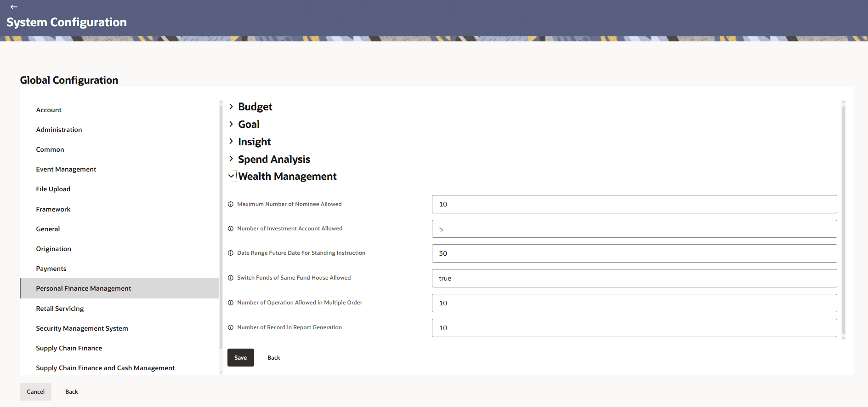Open Supply Chain Finance category

(119, 348)
